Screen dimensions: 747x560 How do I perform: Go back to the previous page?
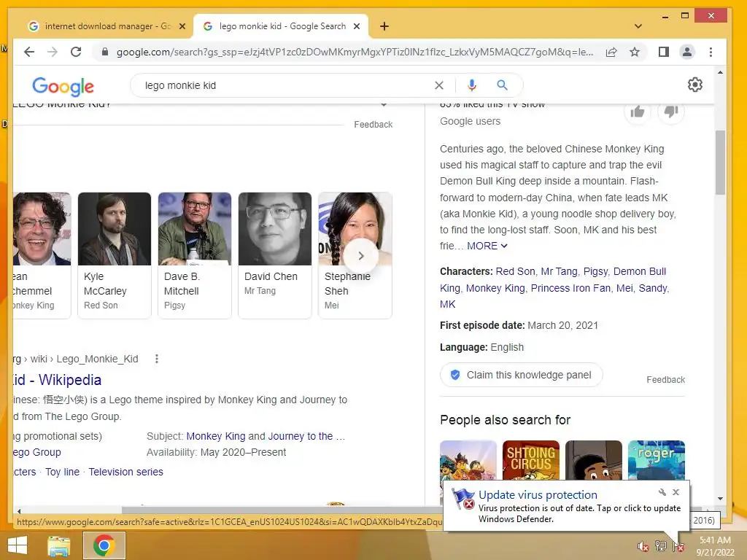pos(29,52)
